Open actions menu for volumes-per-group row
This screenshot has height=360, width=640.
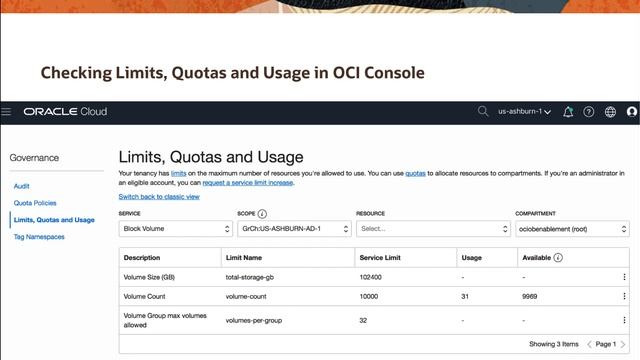tap(624, 320)
